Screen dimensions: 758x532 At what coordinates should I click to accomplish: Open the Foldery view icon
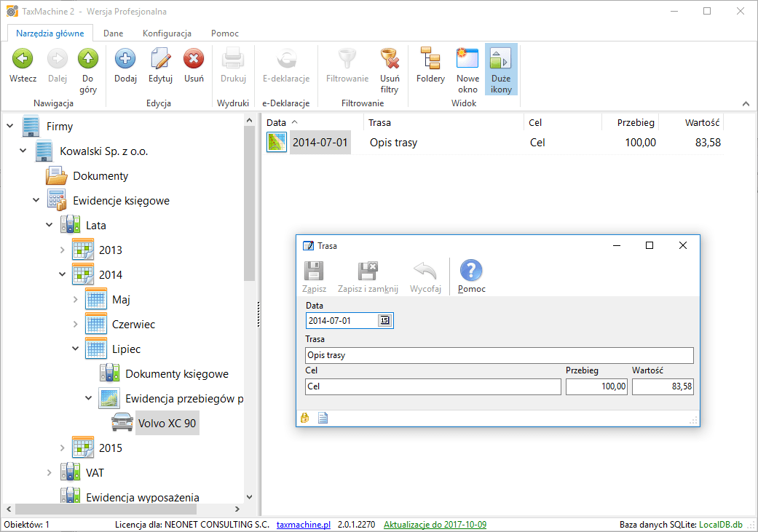430,60
